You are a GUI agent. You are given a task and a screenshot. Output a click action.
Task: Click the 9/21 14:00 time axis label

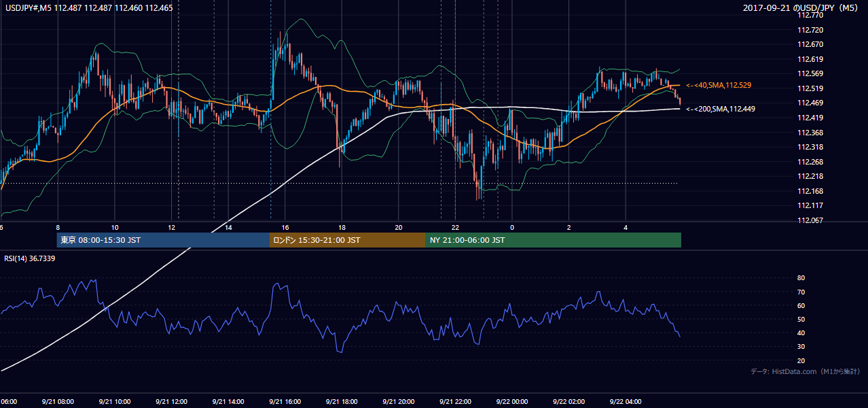pyautogui.click(x=228, y=402)
